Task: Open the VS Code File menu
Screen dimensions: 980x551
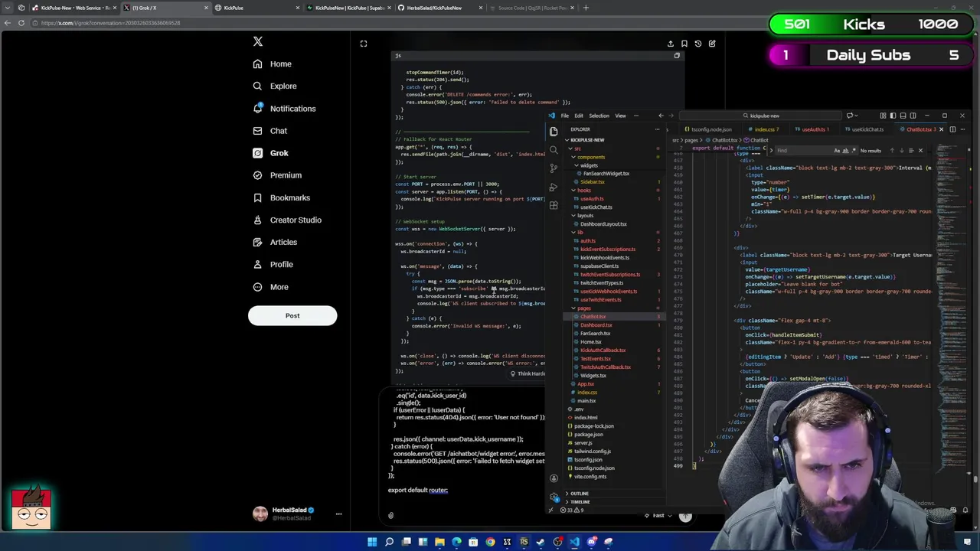Action: point(565,116)
